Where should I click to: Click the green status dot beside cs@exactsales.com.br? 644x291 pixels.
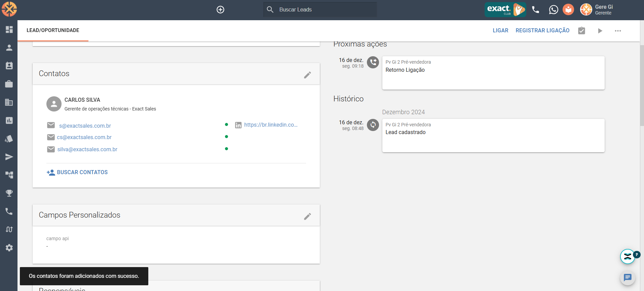(x=226, y=137)
